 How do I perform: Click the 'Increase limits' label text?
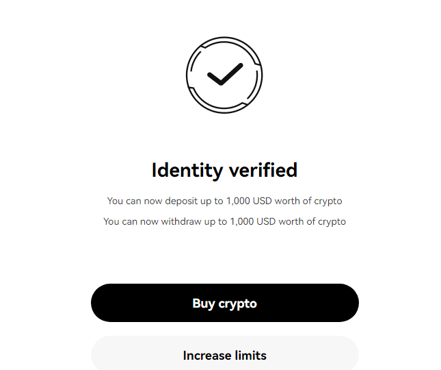[x=225, y=355]
